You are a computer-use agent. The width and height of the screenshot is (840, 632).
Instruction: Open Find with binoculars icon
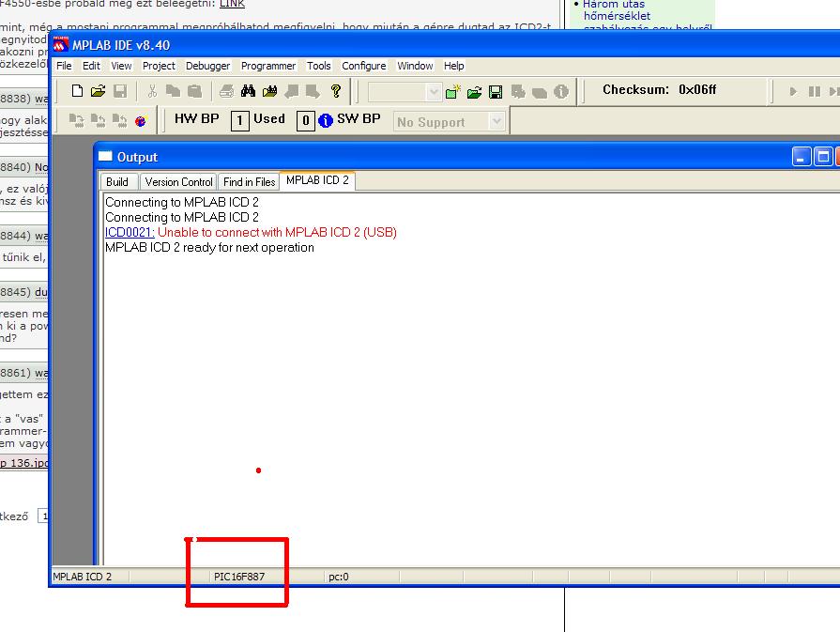(x=248, y=91)
